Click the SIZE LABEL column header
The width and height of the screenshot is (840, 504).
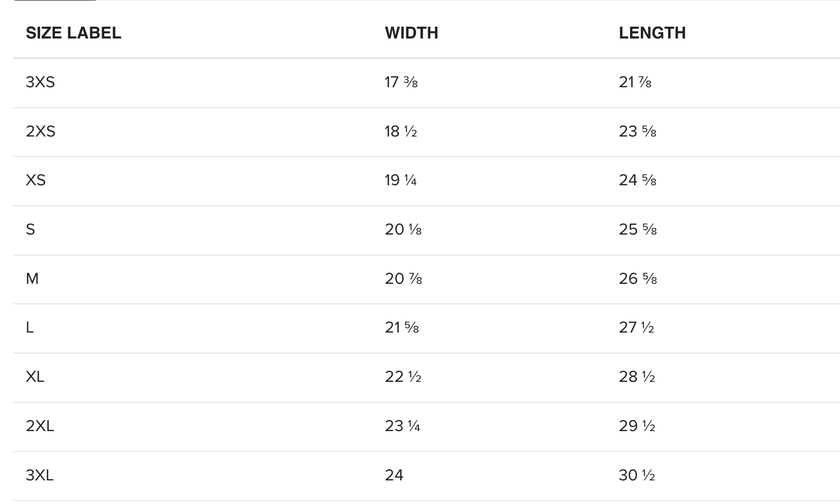(x=73, y=33)
